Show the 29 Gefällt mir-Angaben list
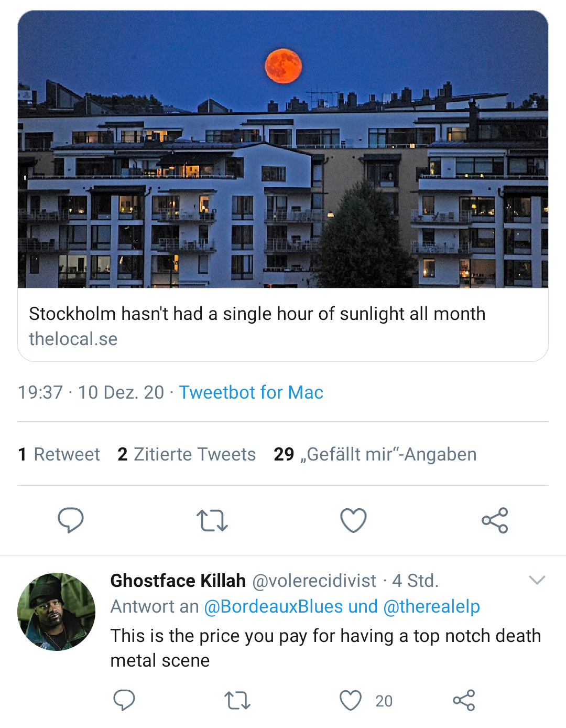Viewport: 566px width, 728px height. (x=375, y=454)
